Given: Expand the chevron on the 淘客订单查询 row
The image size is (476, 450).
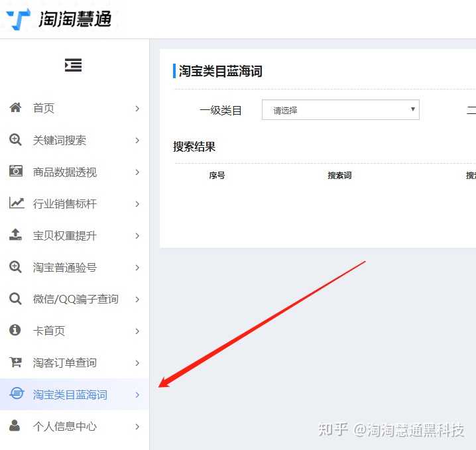Looking at the screenshot, I should click(137, 363).
